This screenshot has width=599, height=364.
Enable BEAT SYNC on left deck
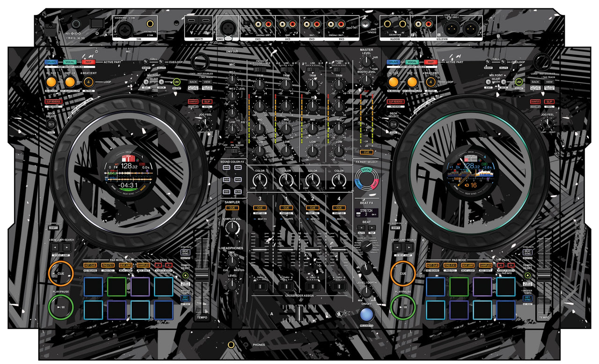pyautogui.click(x=185, y=253)
